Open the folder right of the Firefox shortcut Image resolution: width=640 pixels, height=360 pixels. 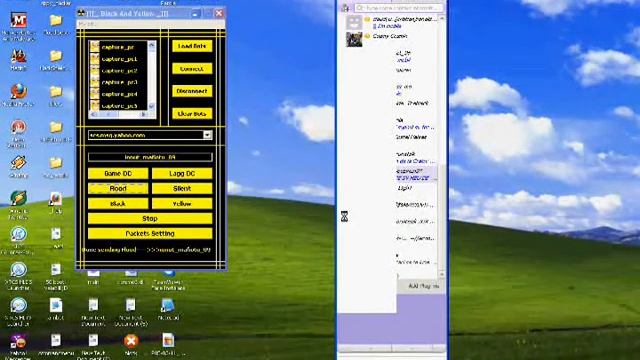[x=56, y=91]
